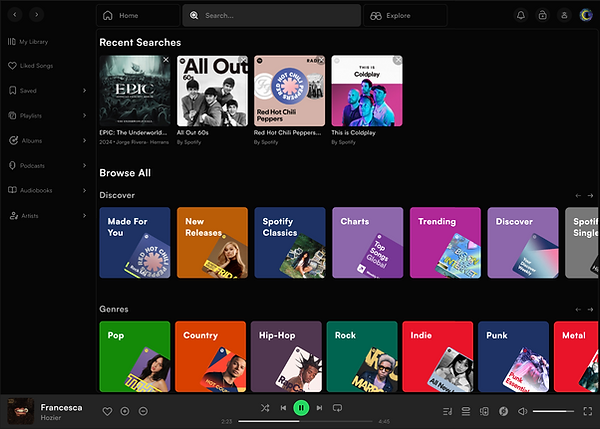Remove All Out 60s from recent searches
The width and height of the screenshot is (600, 429).
point(243,60)
